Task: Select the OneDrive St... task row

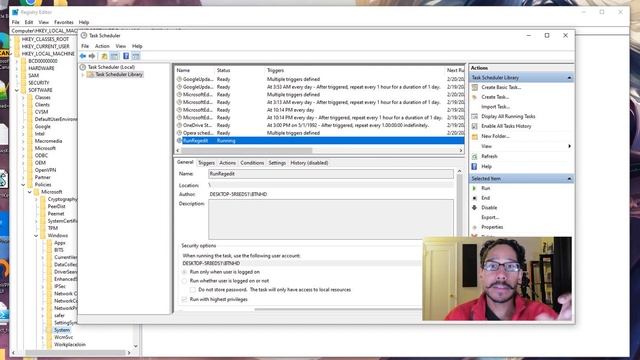Action: (320, 125)
